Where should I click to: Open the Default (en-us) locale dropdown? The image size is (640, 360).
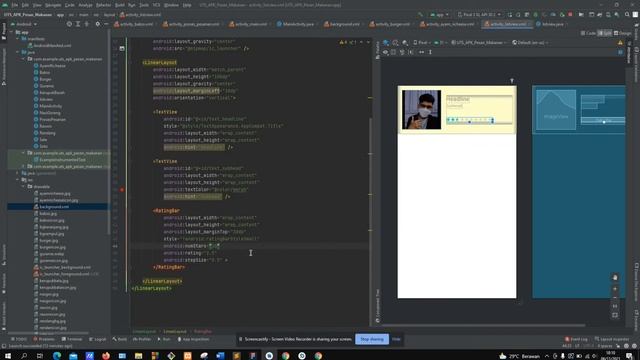coord(530,42)
